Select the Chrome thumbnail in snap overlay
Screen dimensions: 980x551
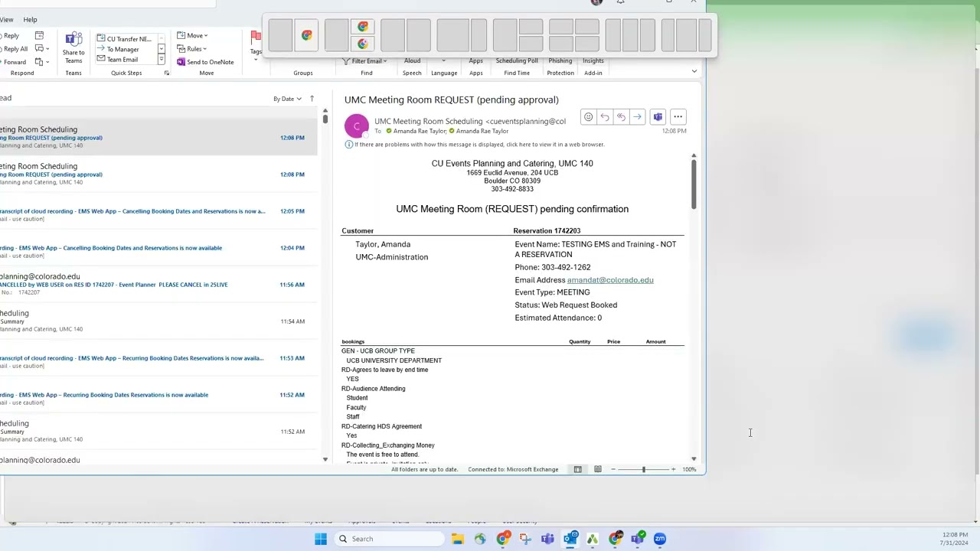point(306,36)
